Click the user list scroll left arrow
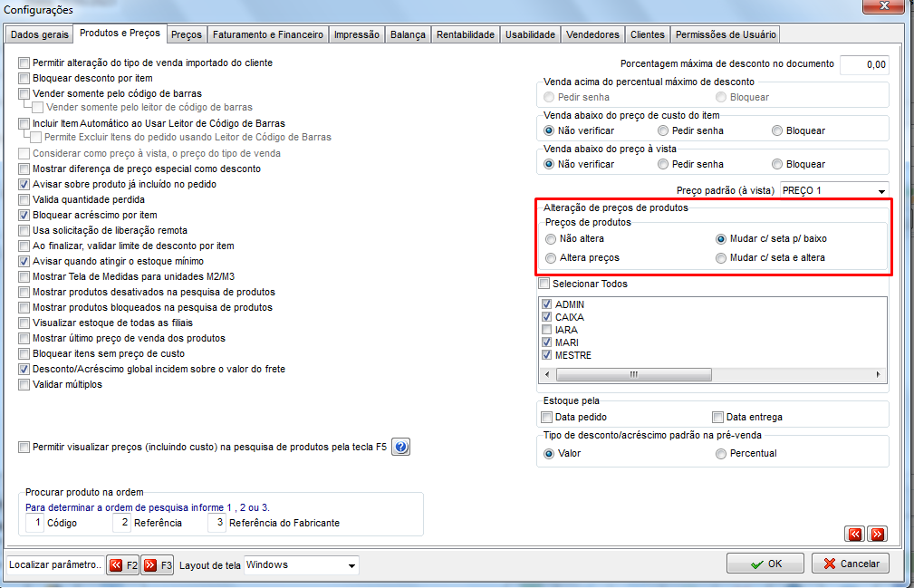The image size is (914, 588). (x=547, y=375)
